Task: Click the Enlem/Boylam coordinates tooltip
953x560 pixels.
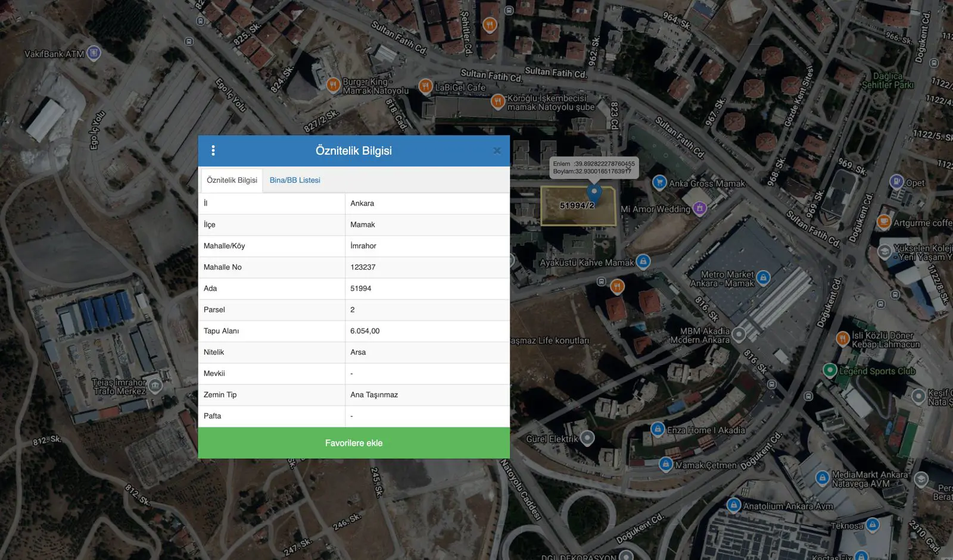Action: click(594, 167)
